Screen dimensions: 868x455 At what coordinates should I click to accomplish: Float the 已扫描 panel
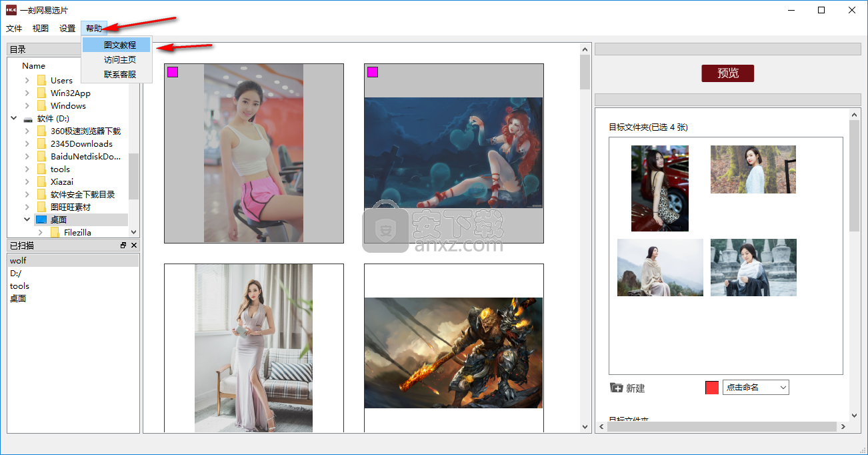123,246
